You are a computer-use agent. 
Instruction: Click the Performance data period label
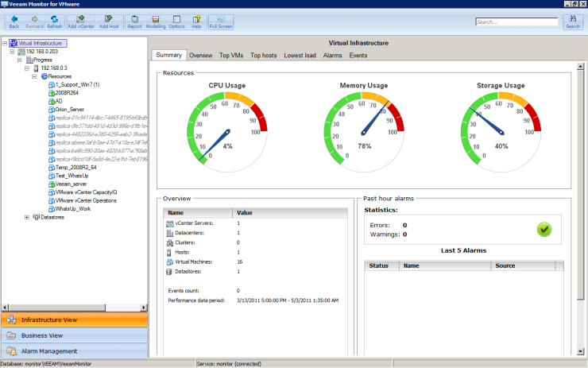pyautogui.click(x=196, y=300)
